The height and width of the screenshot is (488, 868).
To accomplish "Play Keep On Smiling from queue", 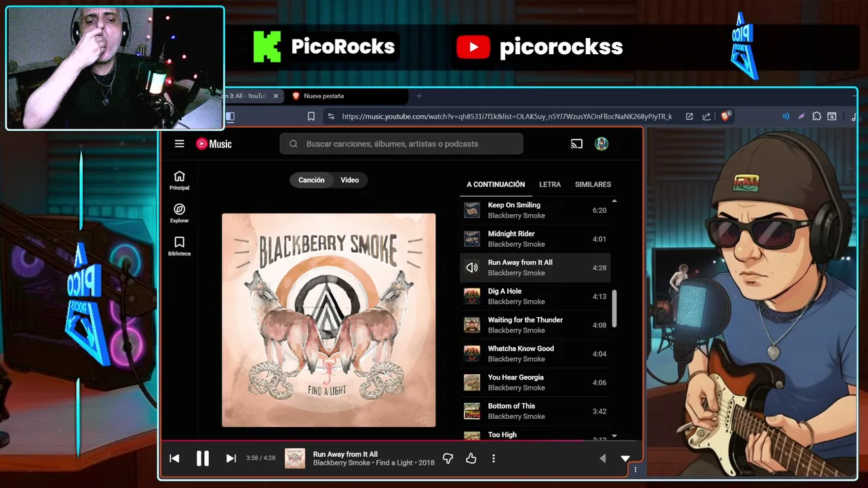I will [x=535, y=210].
